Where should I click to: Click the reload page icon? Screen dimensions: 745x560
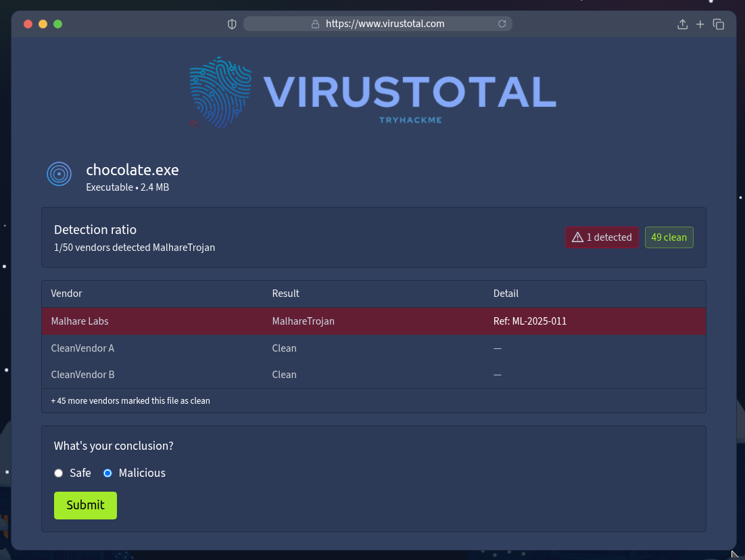502,24
